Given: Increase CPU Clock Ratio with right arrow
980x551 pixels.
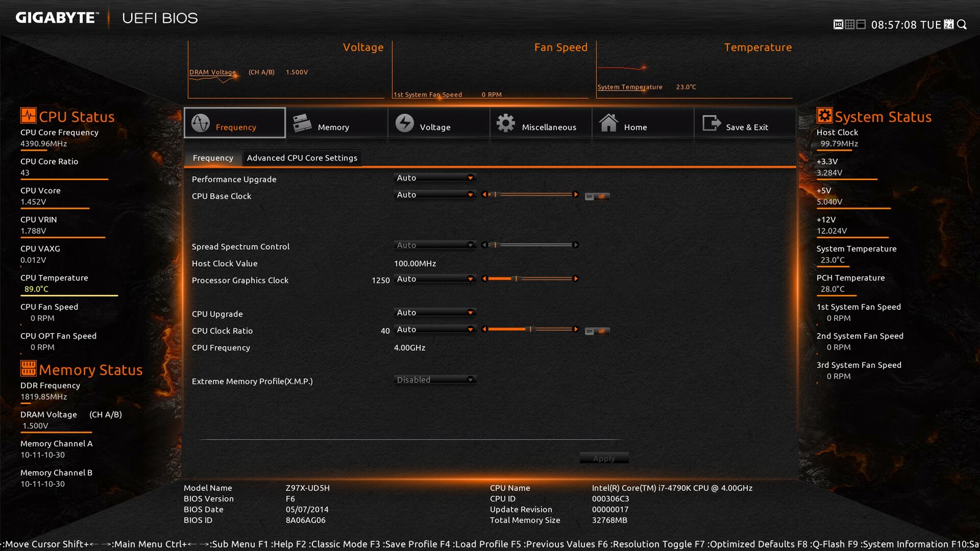Looking at the screenshot, I should [x=575, y=329].
